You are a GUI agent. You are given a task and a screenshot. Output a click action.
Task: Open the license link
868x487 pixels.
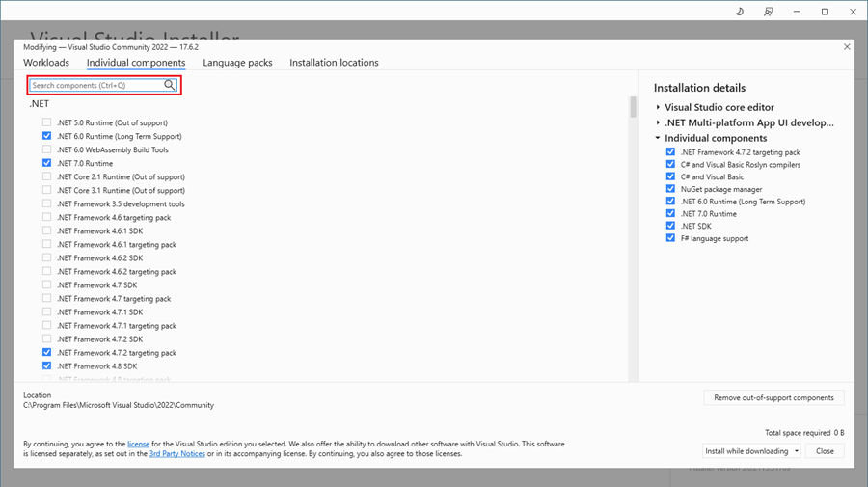[x=138, y=444]
